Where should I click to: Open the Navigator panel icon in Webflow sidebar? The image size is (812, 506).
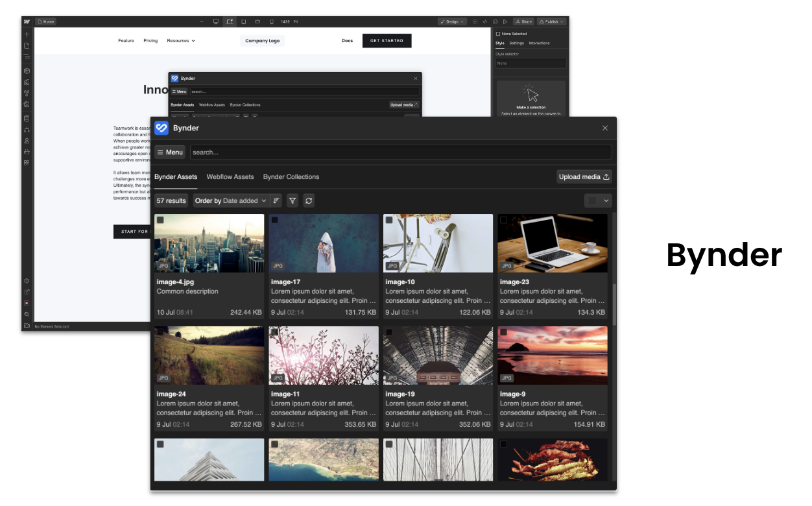[27, 57]
